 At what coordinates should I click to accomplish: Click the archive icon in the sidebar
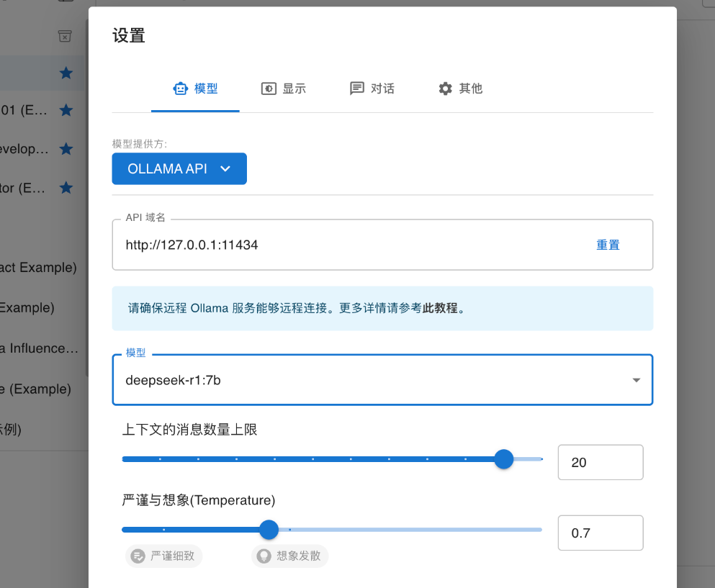pyautogui.click(x=65, y=36)
